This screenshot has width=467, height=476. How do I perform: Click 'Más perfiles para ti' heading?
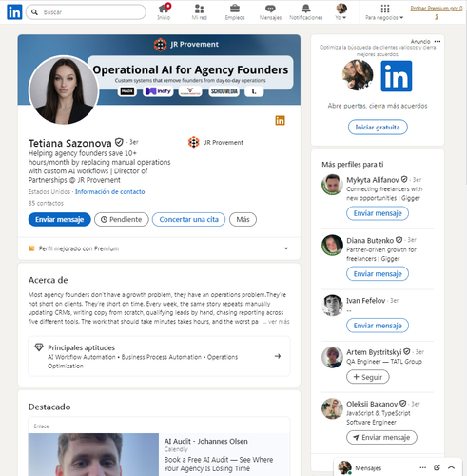pos(353,165)
